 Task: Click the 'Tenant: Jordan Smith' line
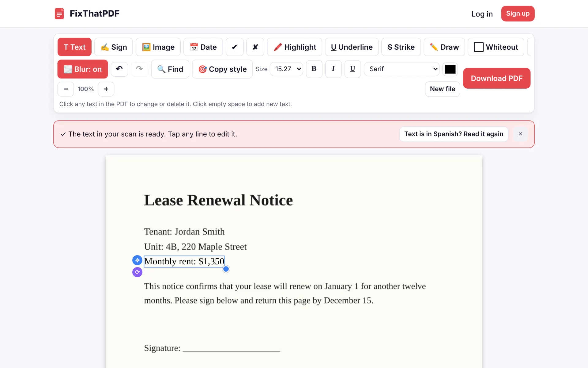pyautogui.click(x=184, y=232)
